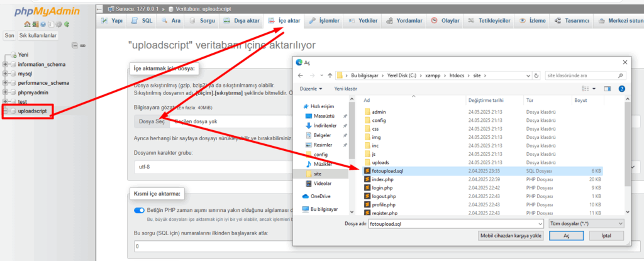Open address bar history dropdown

[x=528, y=75]
